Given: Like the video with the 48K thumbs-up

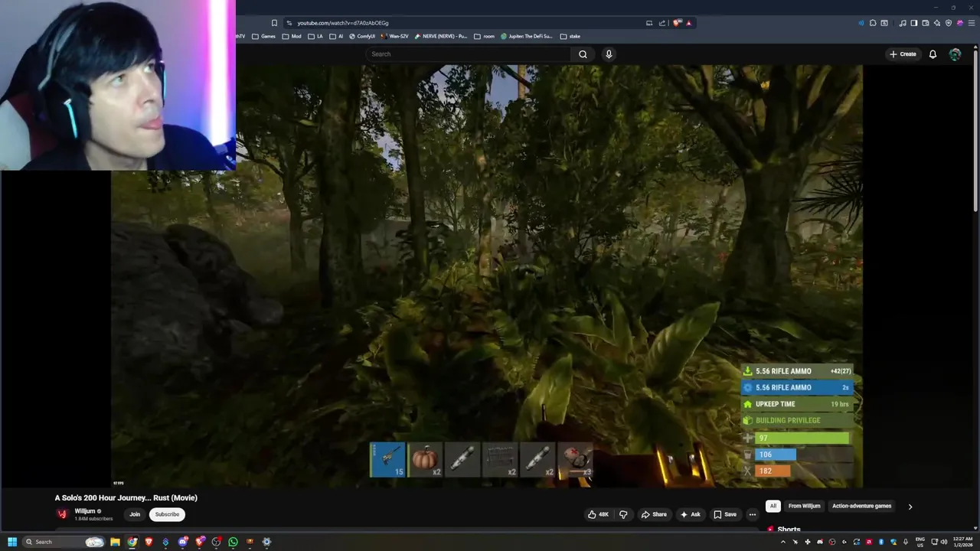Looking at the screenshot, I should pos(598,514).
